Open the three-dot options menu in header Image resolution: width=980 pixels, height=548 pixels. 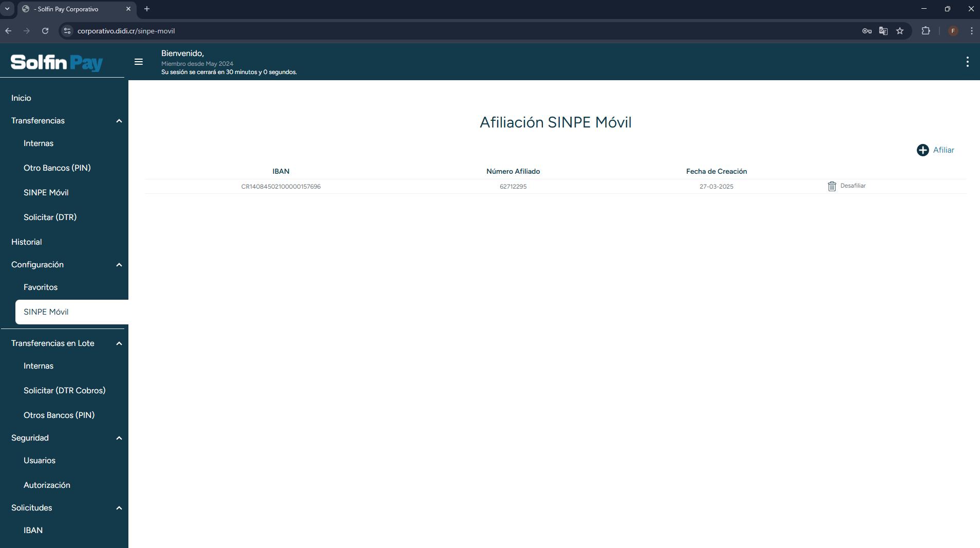click(x=967, y=62)
